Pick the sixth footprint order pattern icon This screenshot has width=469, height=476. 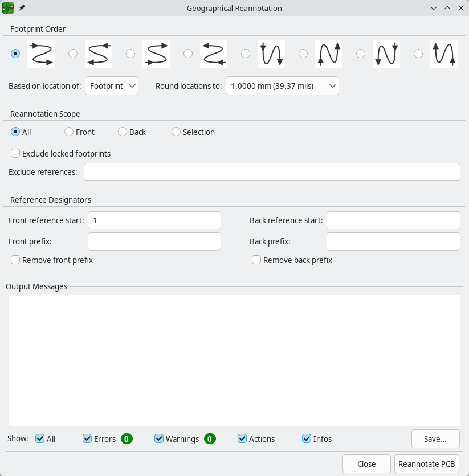(328, 54)
